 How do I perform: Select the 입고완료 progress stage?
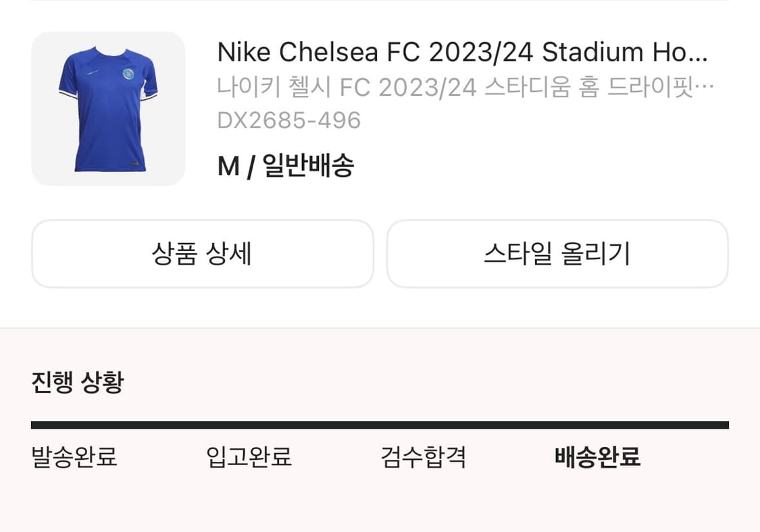250,458
